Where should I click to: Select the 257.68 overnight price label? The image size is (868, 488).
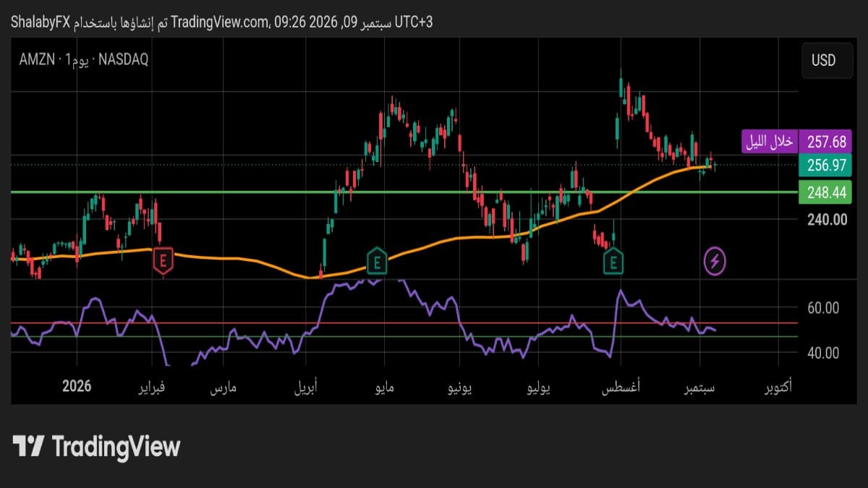pyautogui.click(x=827, y=142)
